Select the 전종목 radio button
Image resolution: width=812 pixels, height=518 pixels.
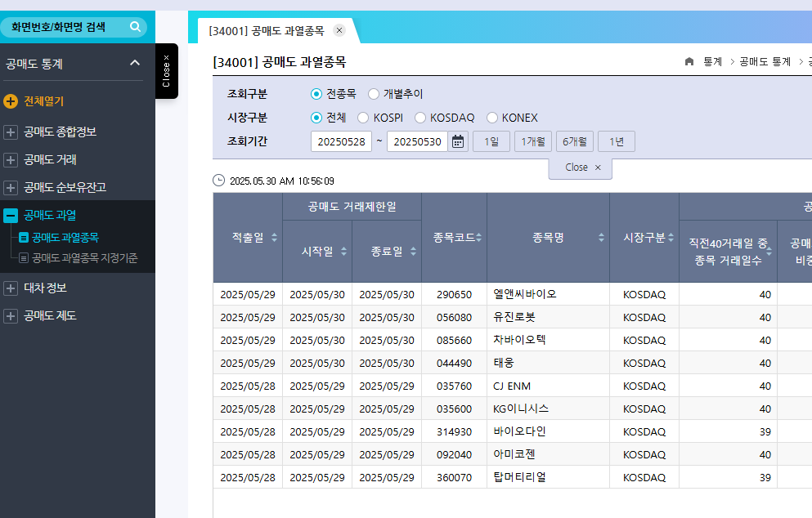pyautogui.click(x=316, y=94)
